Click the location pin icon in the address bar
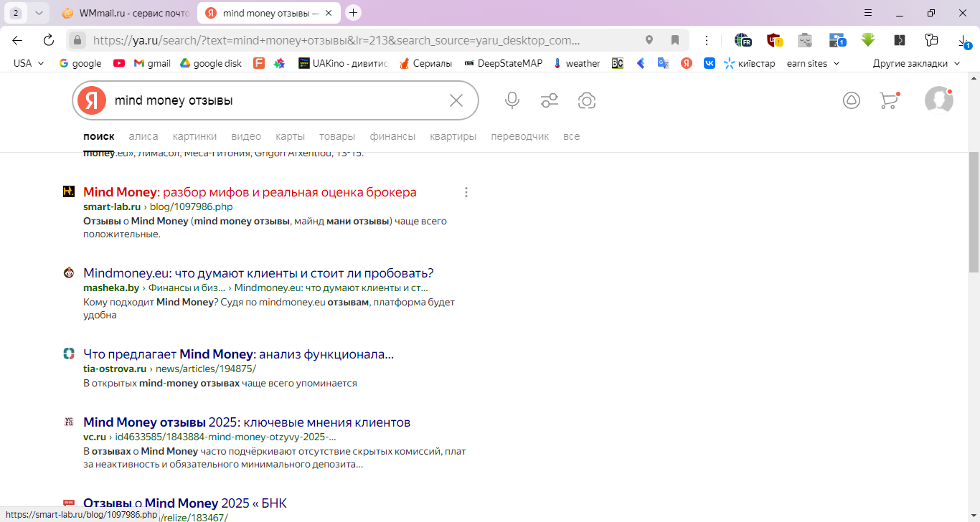The width and height of the screenshot is (980, 522). [x=649, y=40]
